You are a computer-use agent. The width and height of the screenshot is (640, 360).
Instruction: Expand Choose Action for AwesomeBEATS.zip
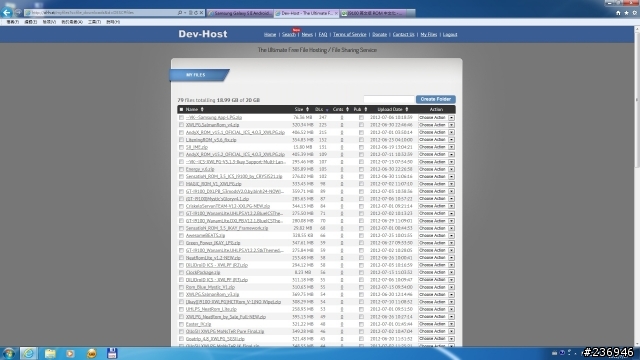436,236
